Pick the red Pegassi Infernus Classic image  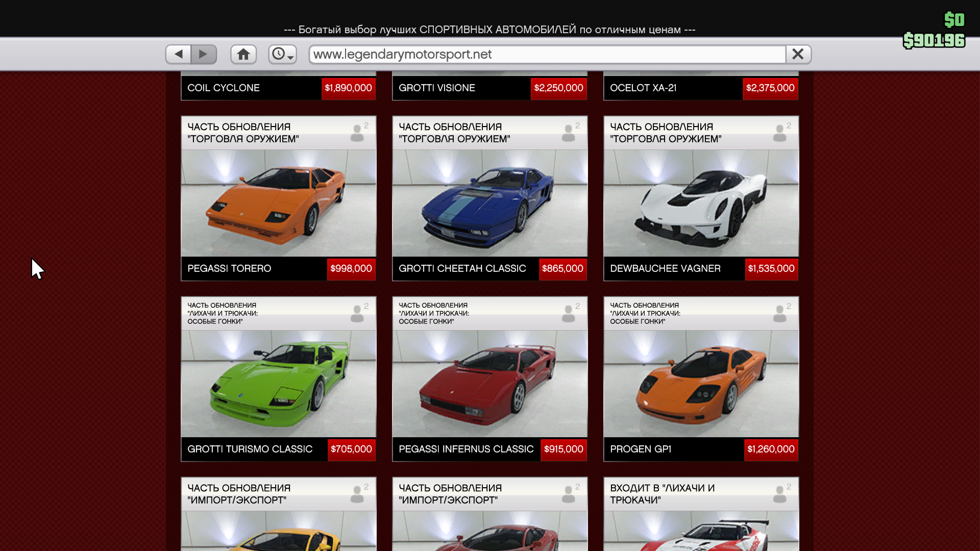(x=489, y=384)
